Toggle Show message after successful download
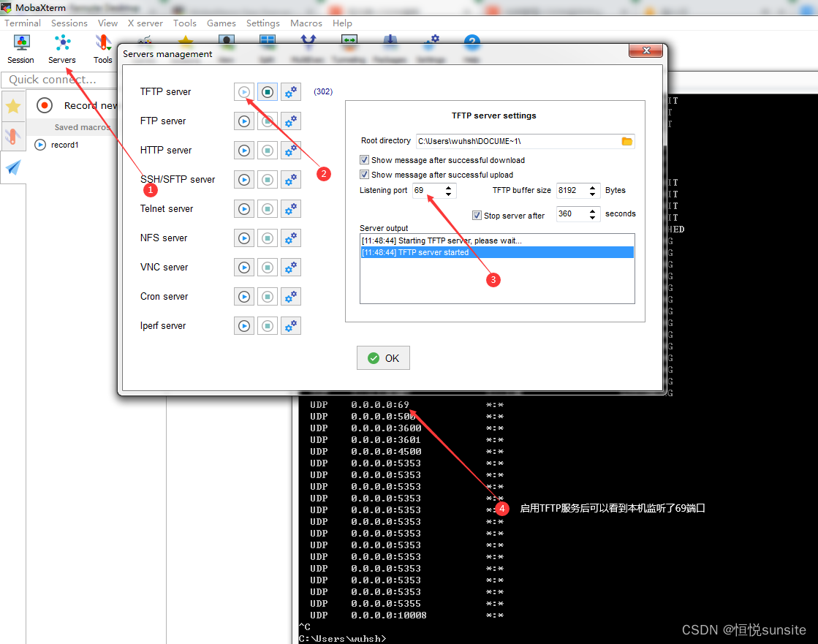Image resolution: width=818 pixels, height=644 pixels. coord(365,160)
